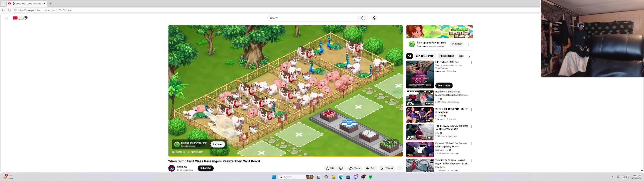Switch to Microsoft Edge on the taskbar
This screenshot has height=181, width=644.
pos(341,177)
